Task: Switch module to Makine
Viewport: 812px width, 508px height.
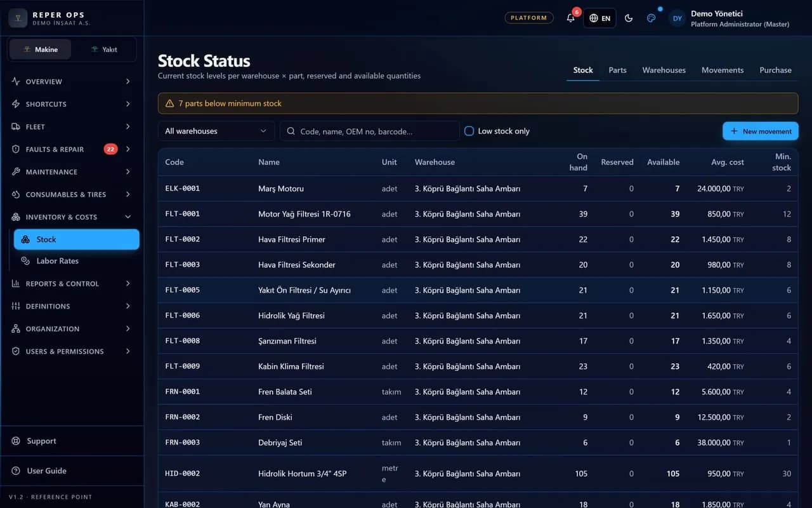Action: tap(40, 50)
